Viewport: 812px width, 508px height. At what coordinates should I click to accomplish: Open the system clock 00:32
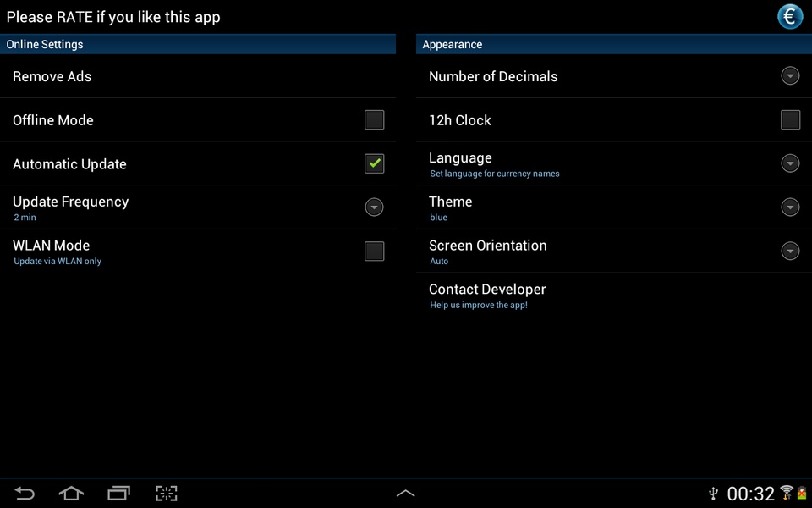(x=750, y=494)
